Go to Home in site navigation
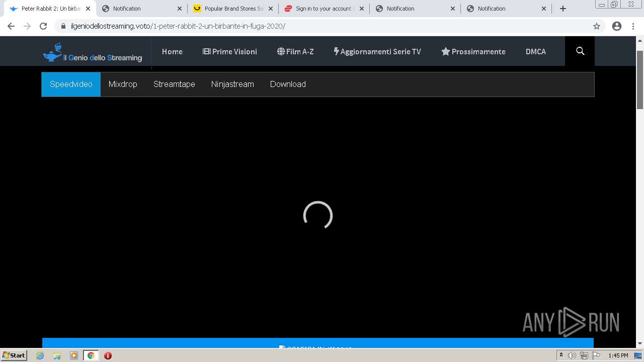The height and width of the screenshot is (362, 644). (x=172, y=51)
